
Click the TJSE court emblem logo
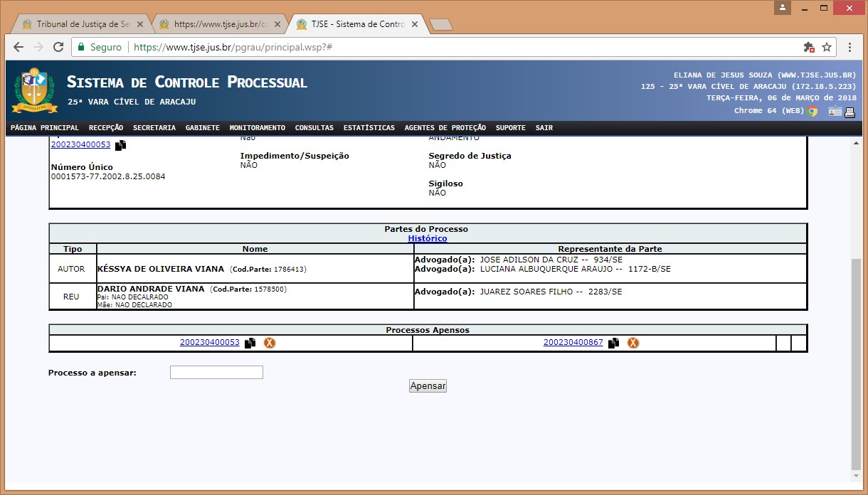[33, 89]
